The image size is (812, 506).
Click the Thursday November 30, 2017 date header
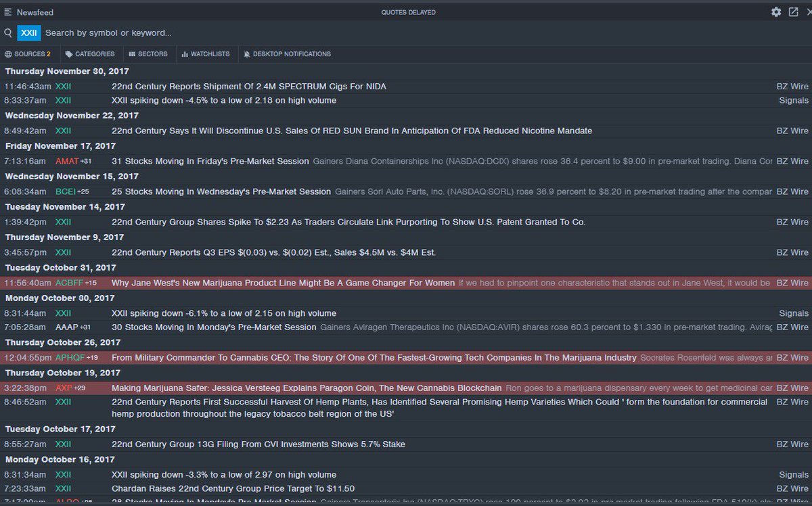tap(67, 71)
